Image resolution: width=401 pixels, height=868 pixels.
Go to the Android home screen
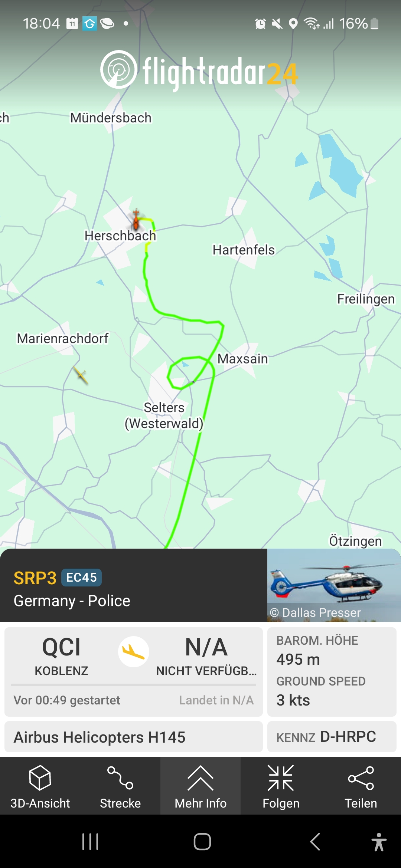tap(202, 841)
